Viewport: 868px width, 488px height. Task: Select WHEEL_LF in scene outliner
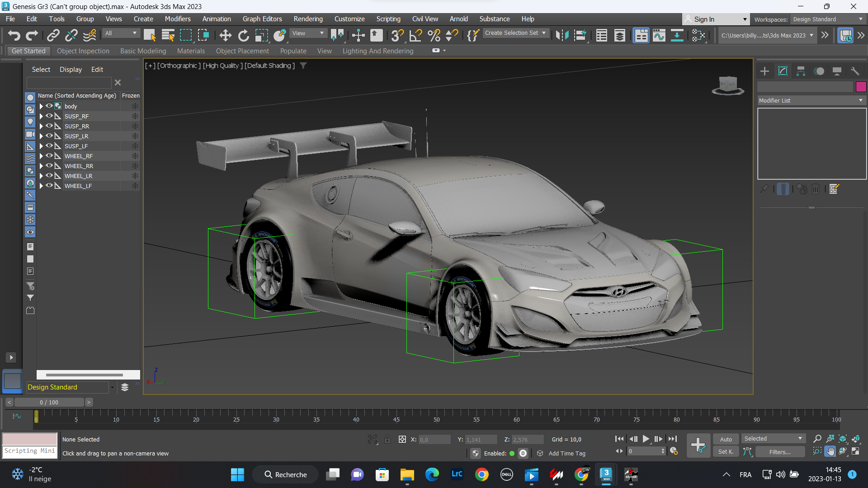coord(77,185)
